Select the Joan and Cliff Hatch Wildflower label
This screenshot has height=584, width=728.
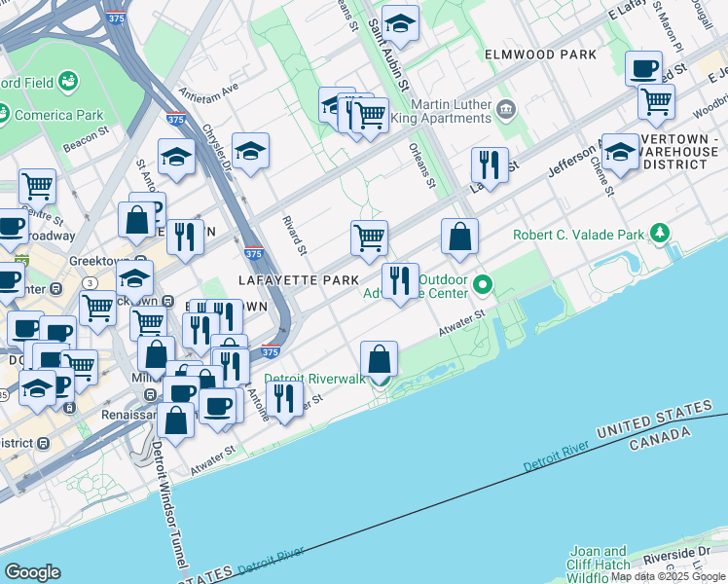point(599,565)
